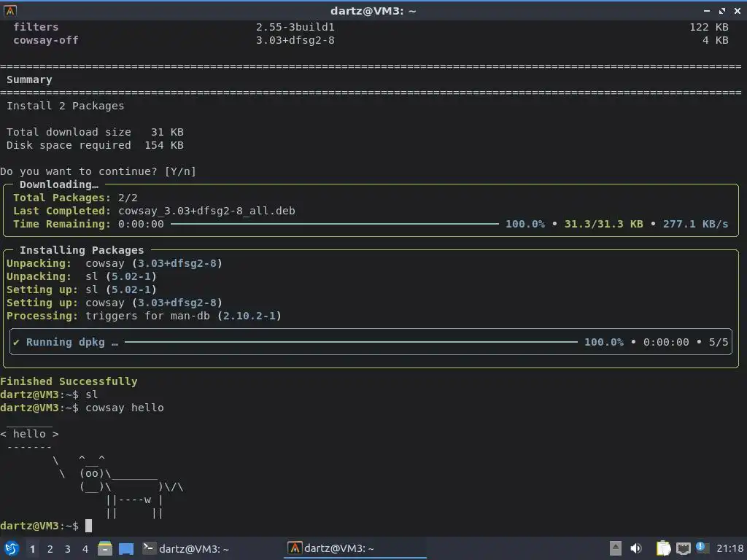Click the 'Running dpkg' progress bar
Screen dimensions: 747x560
click(x=351, y=342)
